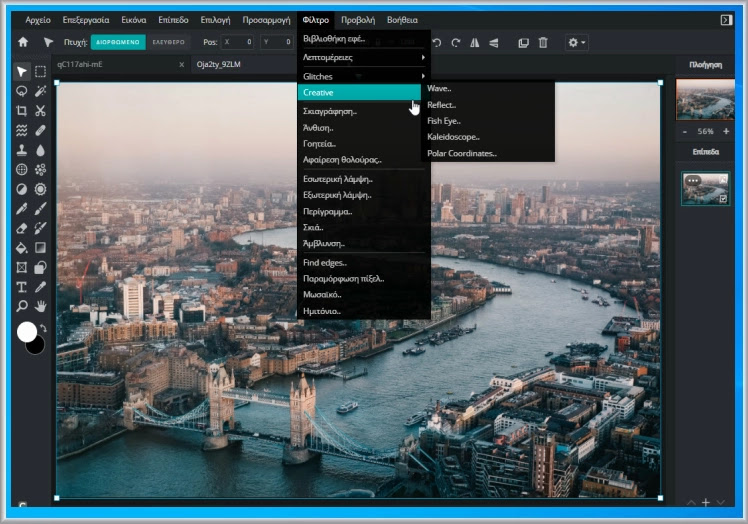Open the Επεξεργασία menu
Image resolution: width=748 pixels, height=524 pixels.
click(x=86, y=20)
